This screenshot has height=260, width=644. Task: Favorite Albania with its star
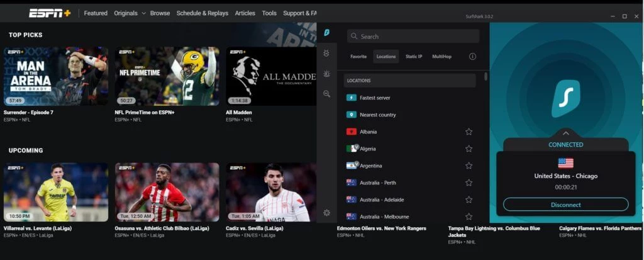[469, 132]
